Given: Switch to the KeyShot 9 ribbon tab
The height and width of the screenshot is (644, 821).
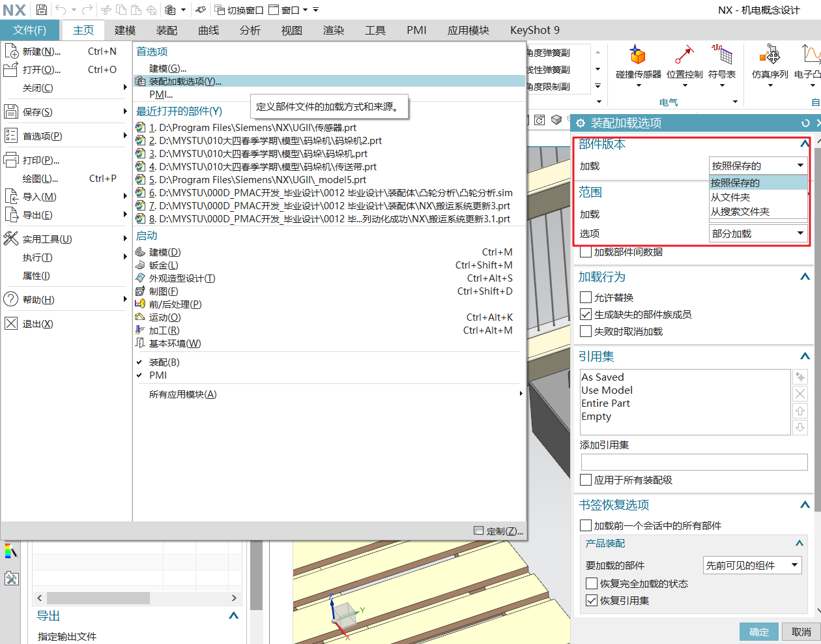Looking at the screenshot, I should (x=534, y=30).
